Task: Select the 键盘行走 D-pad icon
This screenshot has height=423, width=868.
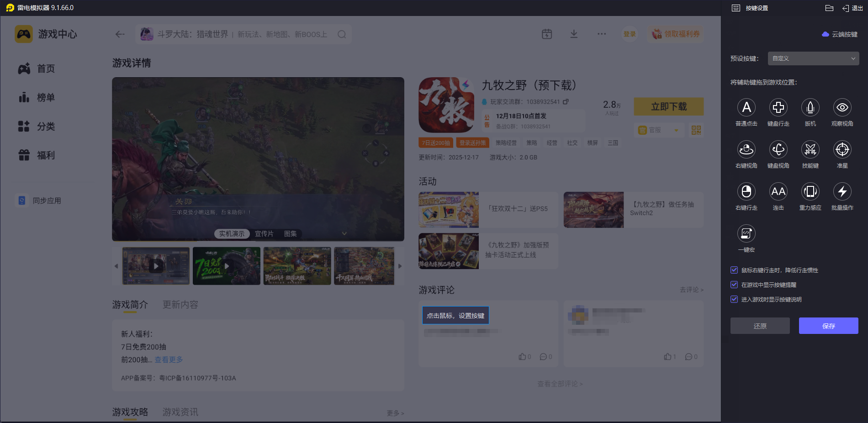Action: coord(778,107)
